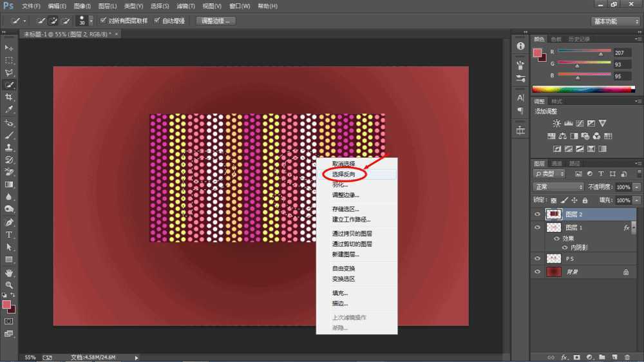Uncheck the 自动增强 checkbox
This screenshot has height=362, width=644.
coord(157,21)
